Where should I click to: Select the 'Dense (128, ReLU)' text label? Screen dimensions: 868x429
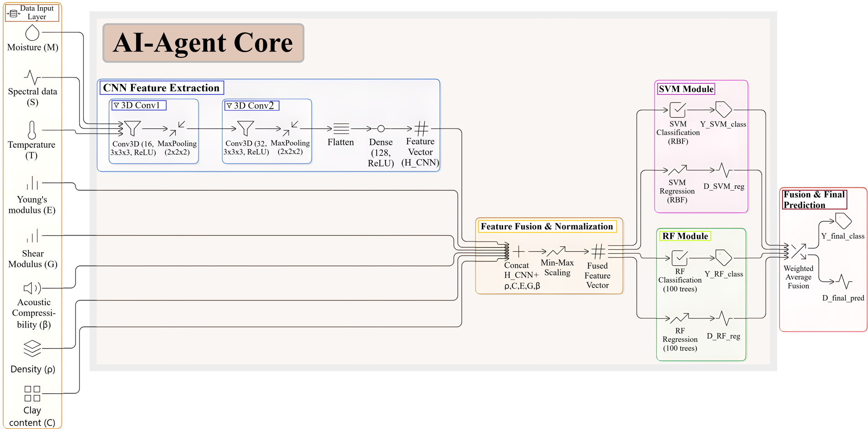pos(381,153)
